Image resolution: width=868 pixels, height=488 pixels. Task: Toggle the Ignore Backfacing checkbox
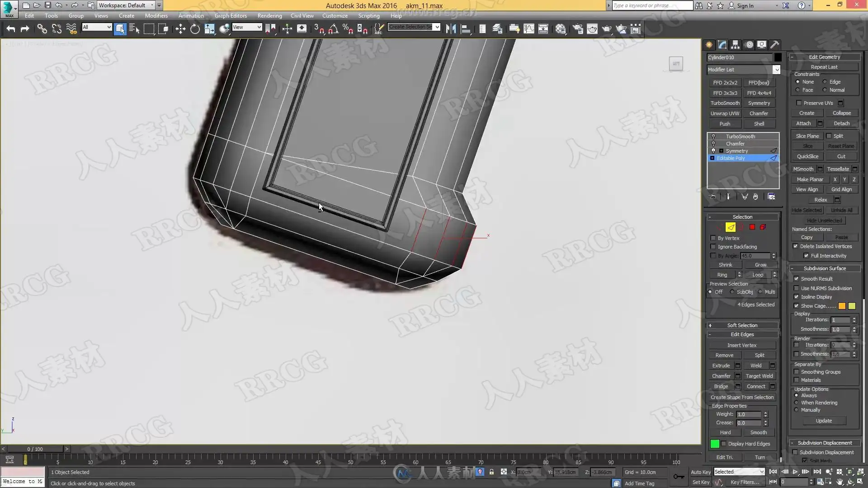(x=713, y=247)
